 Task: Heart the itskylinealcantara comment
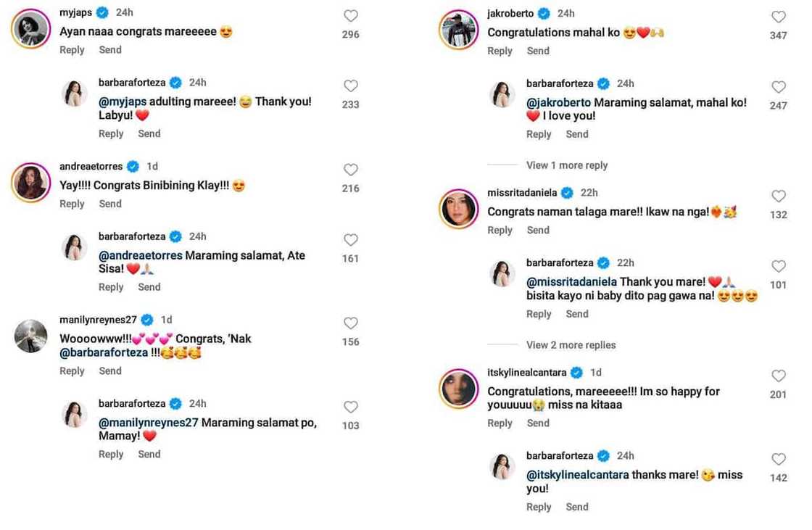pyautogui.click(x=779, y=376)
